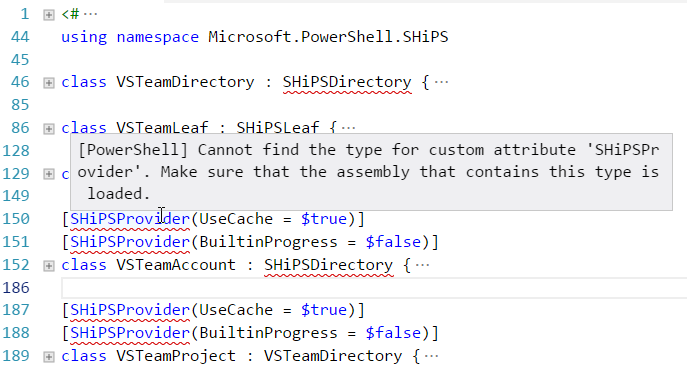Click Microsoft.PowerShell.SHiPS namespace text
The image size is (687, 367).
[x=328, y=37]
